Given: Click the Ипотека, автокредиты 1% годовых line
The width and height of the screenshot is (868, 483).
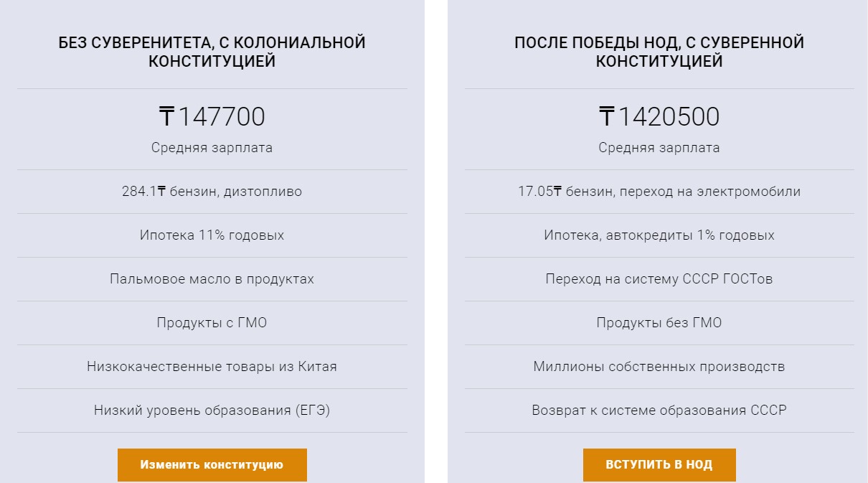Looking at the screenshot, I should pos(659,235).
